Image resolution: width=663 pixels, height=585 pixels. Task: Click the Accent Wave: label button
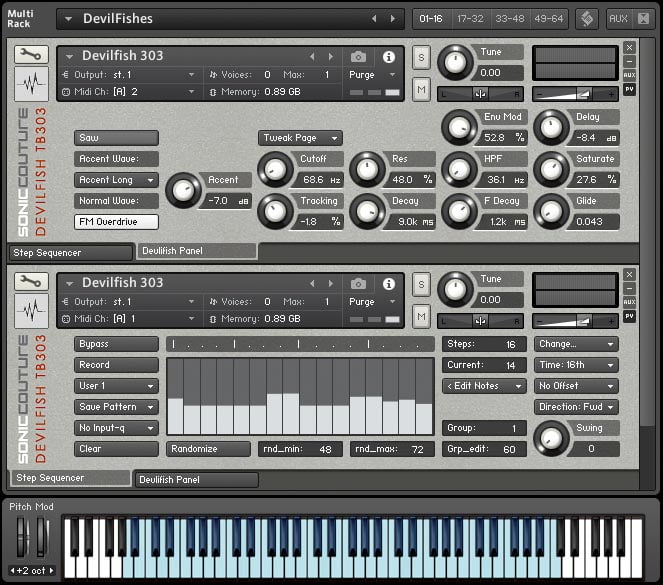point(116,159)
